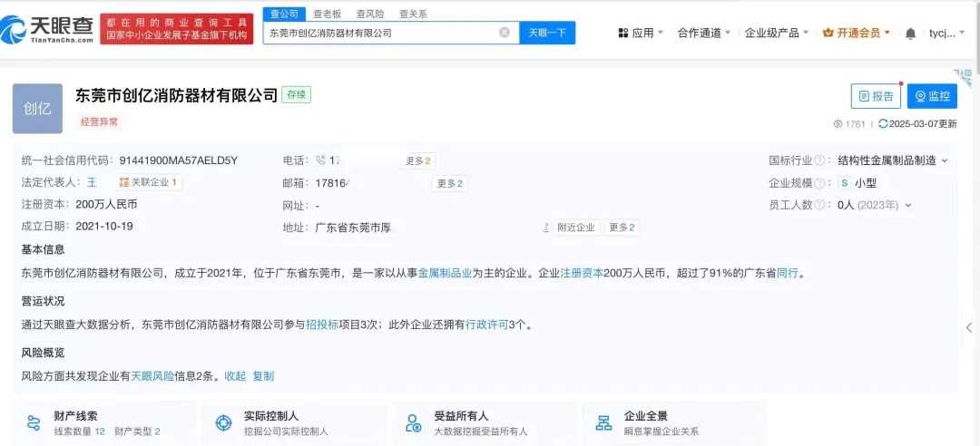Screen dimensions: 980x446
Task: Expand the 员工人数 2023年 dropdown
Action: pos(908,205)
